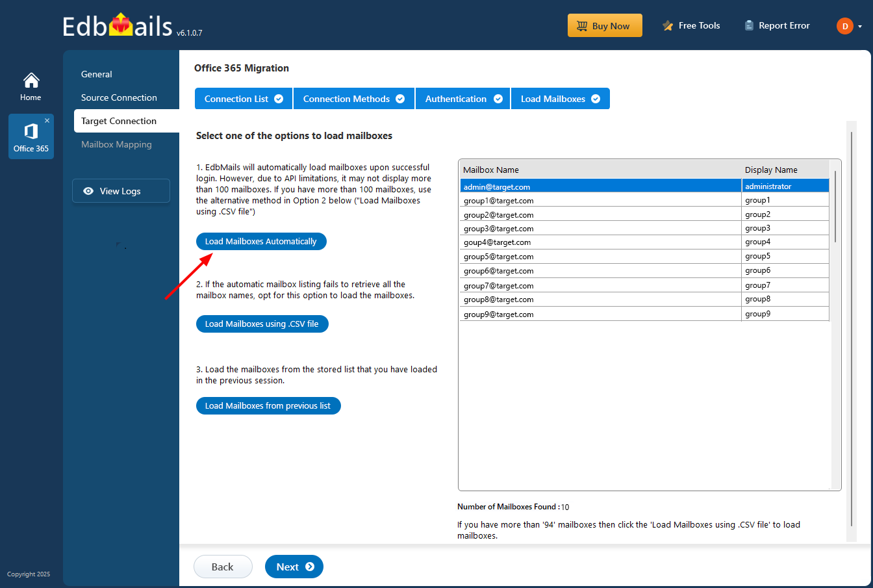The width and height of the screenshot is (873, 588).
Task: Select Source Connection in the side menu
Action: pyautogui.click(x=119, y=97)
